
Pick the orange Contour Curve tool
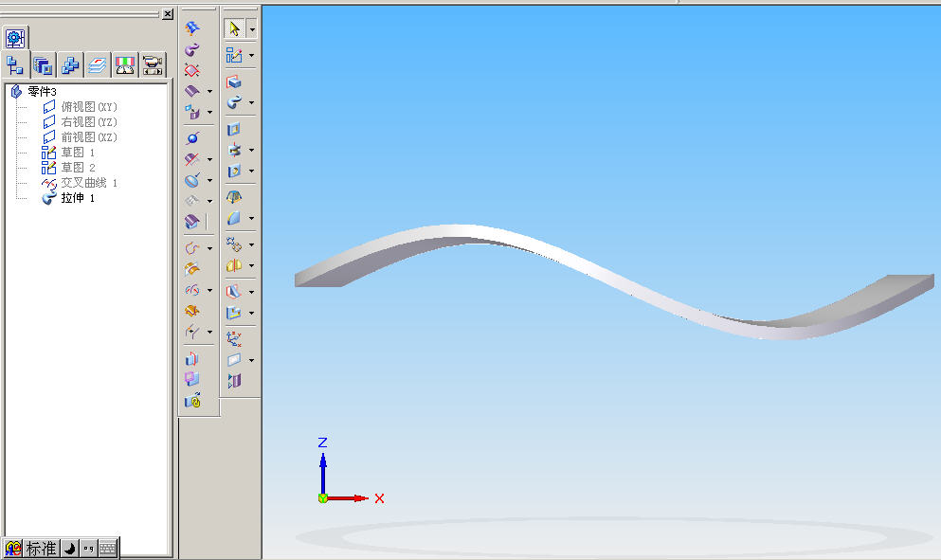[192, 311]
